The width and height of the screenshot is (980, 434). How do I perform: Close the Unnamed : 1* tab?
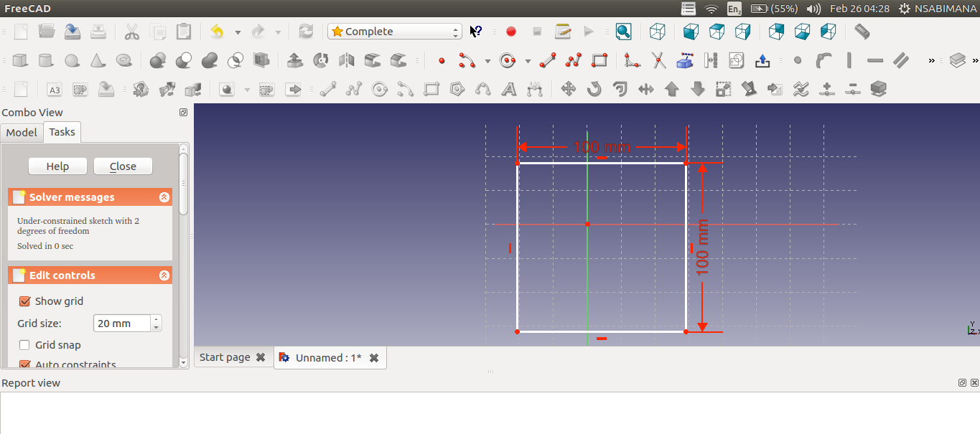tap(374, 357)
